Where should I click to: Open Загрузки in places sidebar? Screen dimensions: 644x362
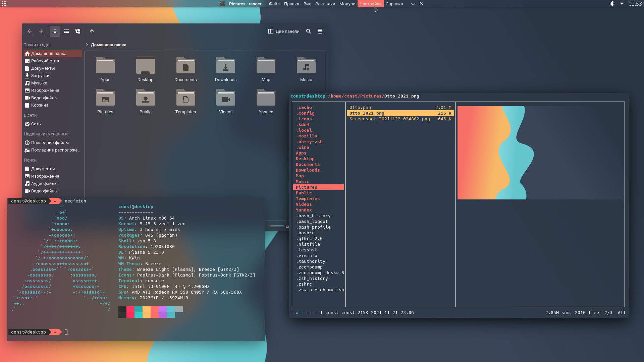pos(53,75)
